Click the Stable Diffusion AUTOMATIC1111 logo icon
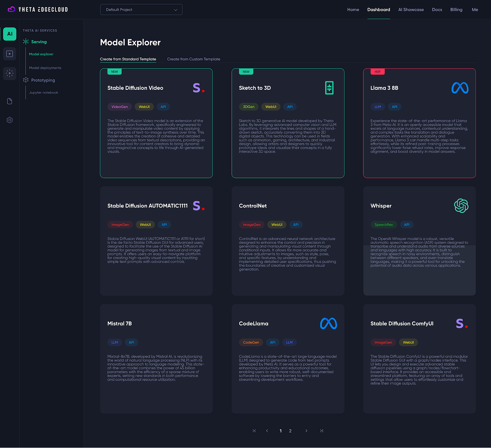This screenshot has height=448, width=491. 199,206
